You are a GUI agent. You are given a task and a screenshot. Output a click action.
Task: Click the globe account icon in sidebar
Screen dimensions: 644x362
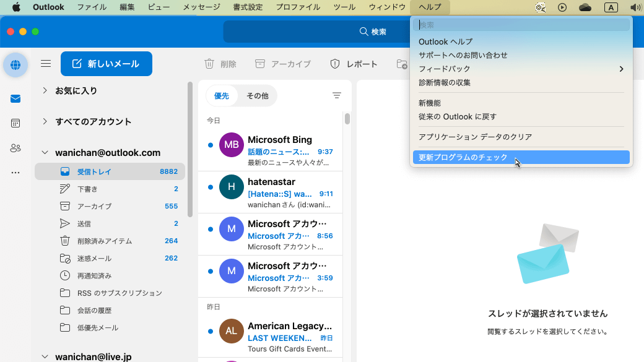click(x=15, y=65)
